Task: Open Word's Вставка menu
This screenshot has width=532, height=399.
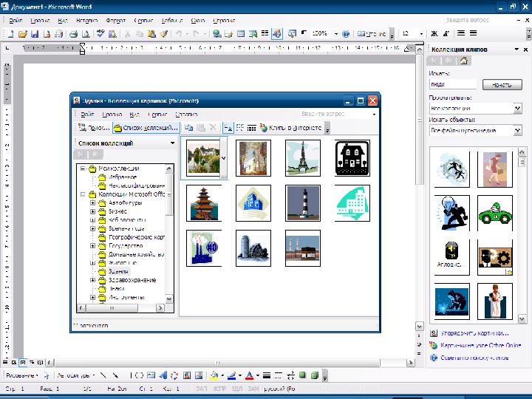Action: point(87,21)
